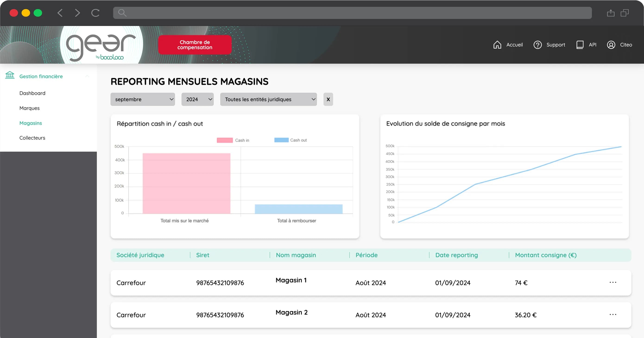Click the Chambre de compensation button
This screenshot has height=338, width=644.
click(195, 45)
